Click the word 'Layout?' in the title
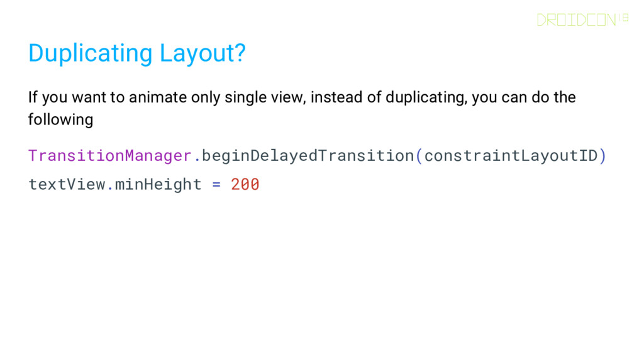Image resolution: width=644 pixels, height=362 pixels. 203,53
